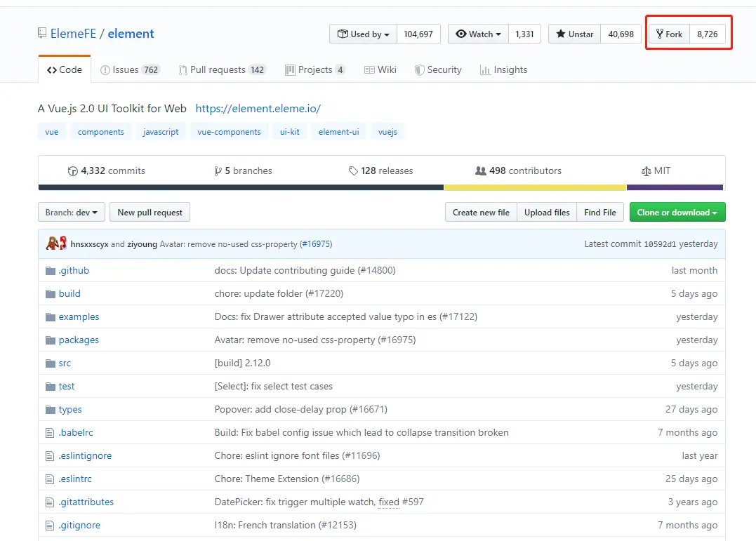Screen dimensions: 756x541
Task: Click the .babelrc file icon
Action: point(50,432)
